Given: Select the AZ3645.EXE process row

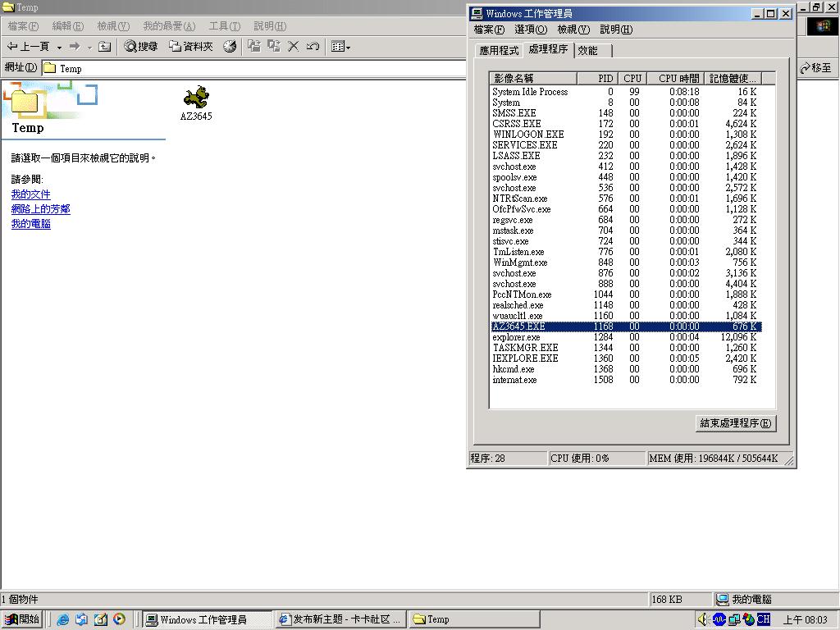Looking at the screenshot, I should (x=626, y=326).
